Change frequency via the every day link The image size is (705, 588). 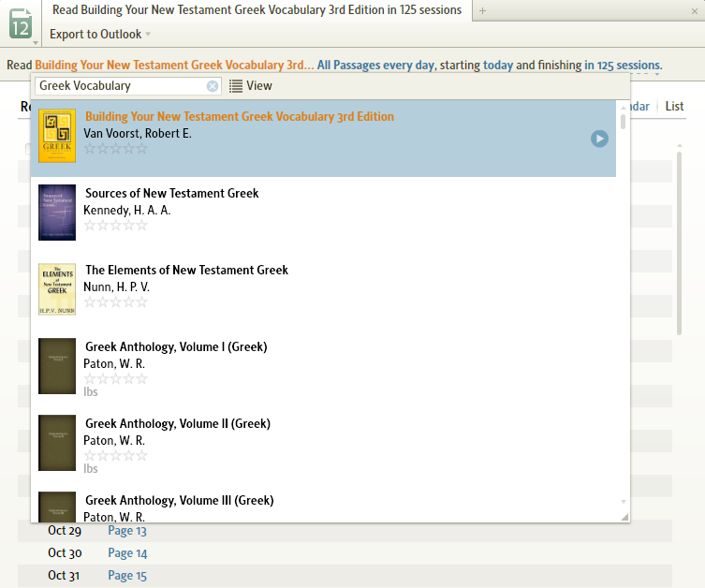409,66
